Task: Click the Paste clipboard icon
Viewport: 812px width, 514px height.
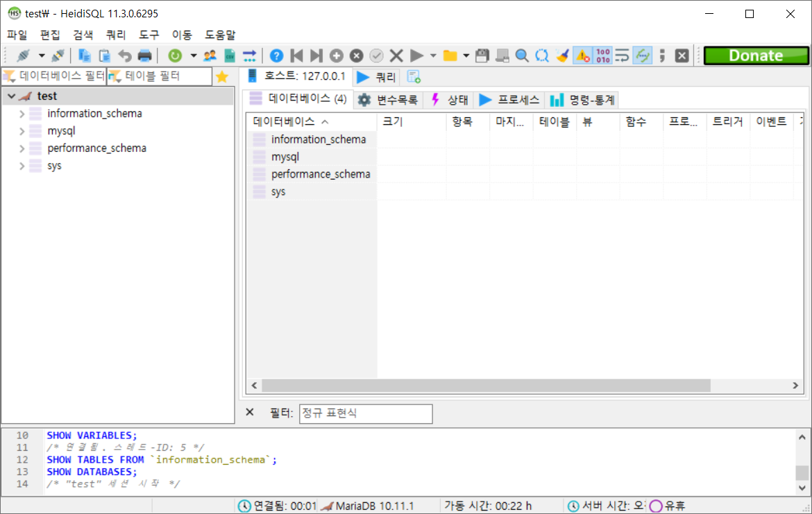Action: [104, 55]
